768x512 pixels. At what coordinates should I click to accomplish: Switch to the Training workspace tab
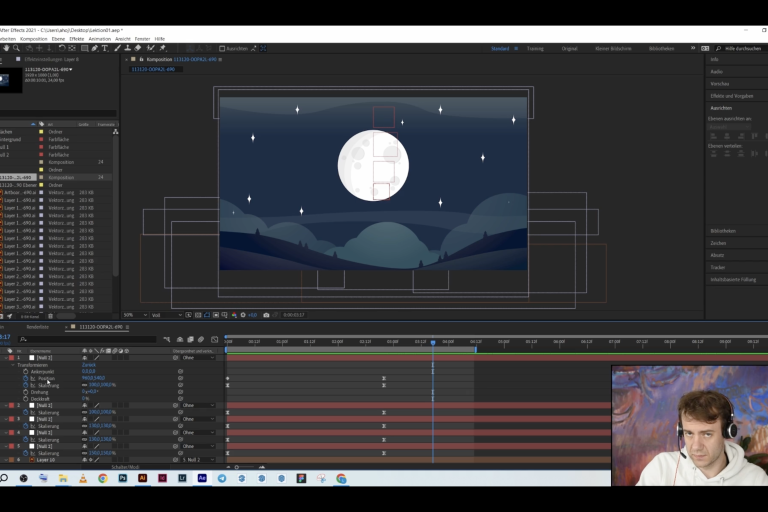(x=535, y=48)
